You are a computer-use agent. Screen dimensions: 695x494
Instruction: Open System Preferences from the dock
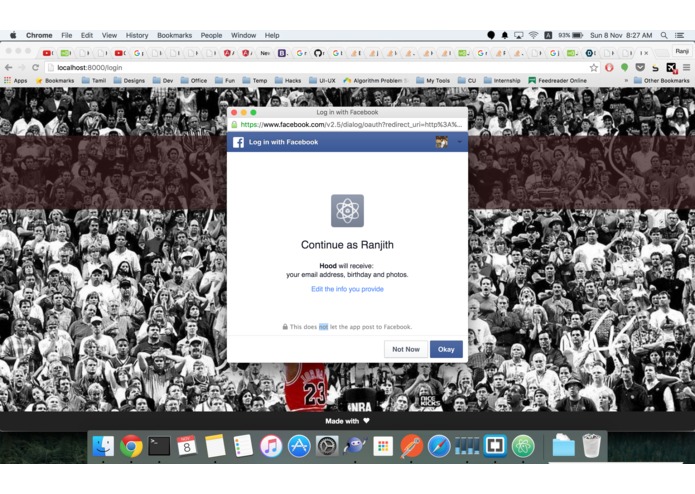(x=327, y=446)
